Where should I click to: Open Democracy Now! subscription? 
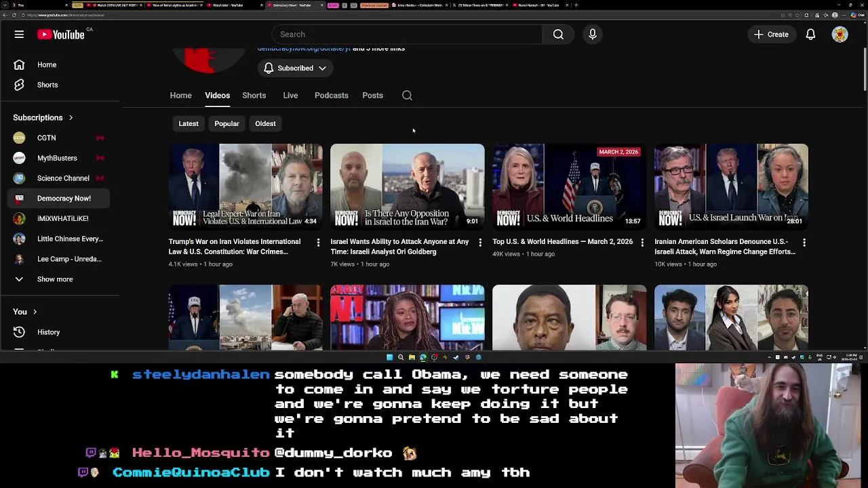60,199
